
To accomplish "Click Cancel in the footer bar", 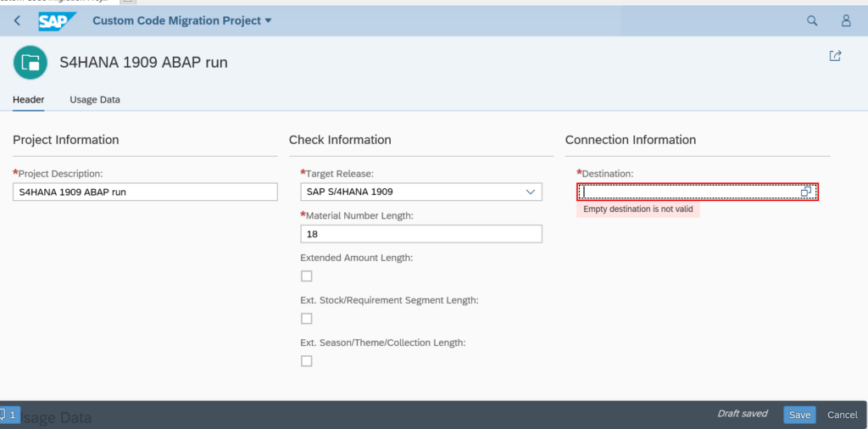I will point(842,415).
